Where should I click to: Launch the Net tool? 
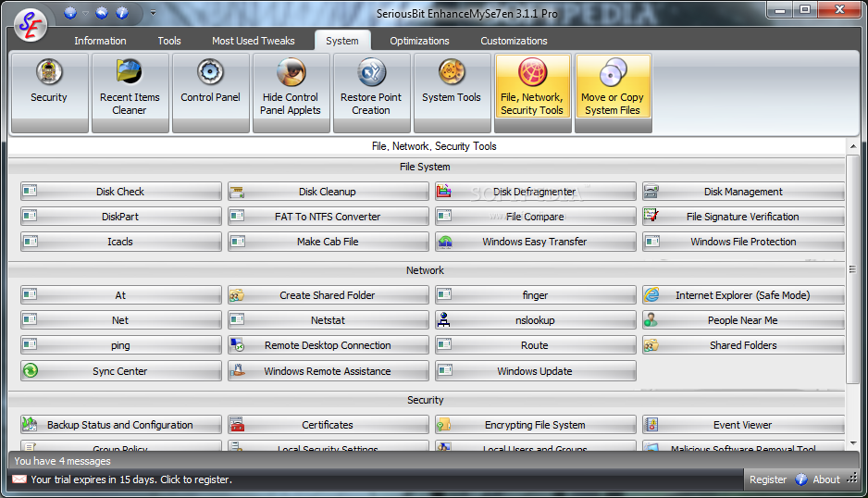coord(120,320)
